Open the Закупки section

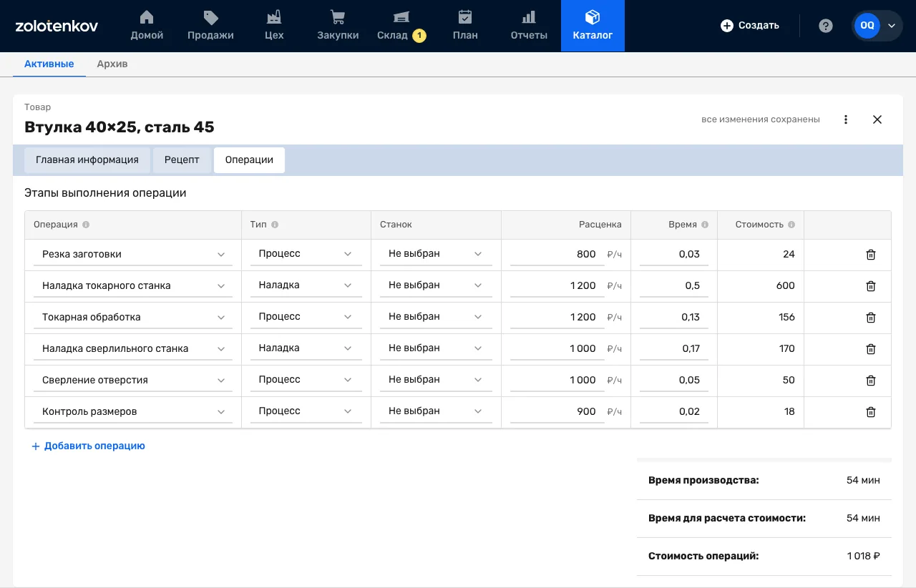(338, 26)
